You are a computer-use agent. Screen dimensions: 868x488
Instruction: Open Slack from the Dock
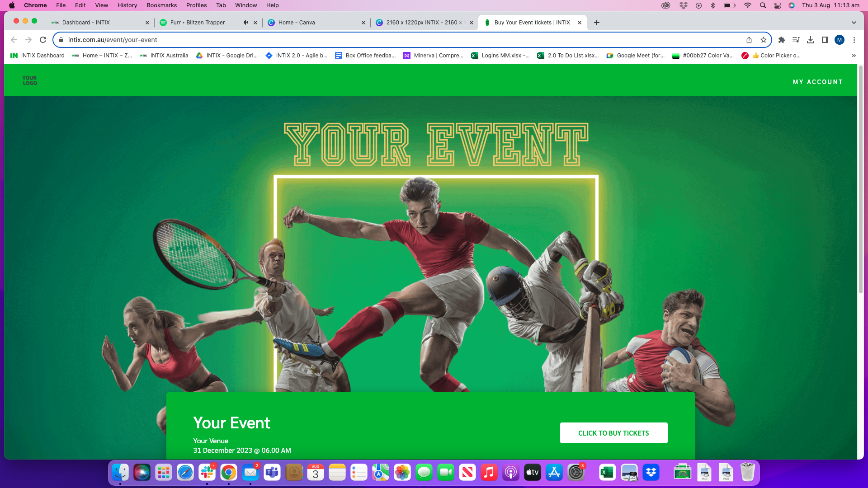coord(207,473)
